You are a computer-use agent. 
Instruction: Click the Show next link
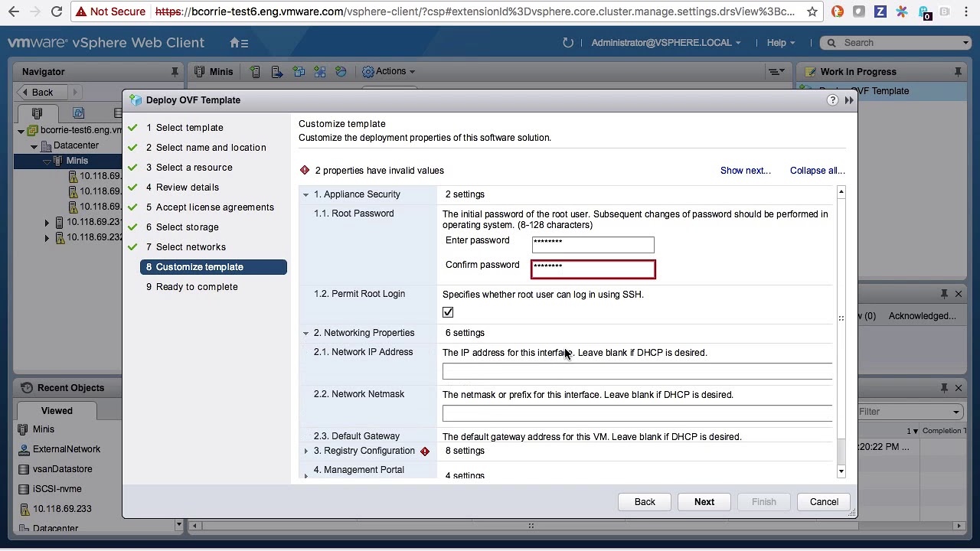tap(744, 170)
